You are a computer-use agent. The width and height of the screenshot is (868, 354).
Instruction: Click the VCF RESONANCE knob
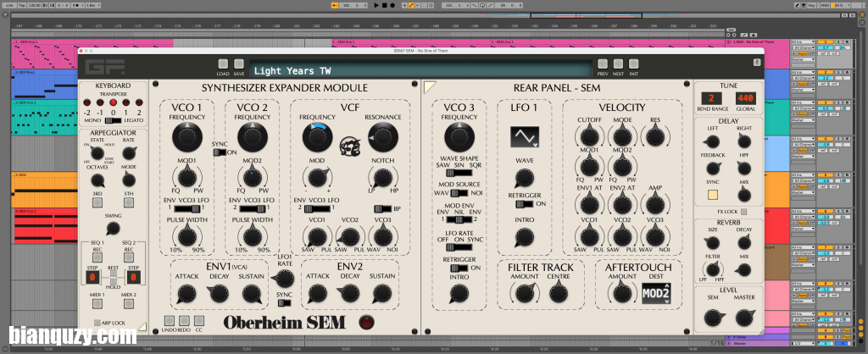[383, 138]
